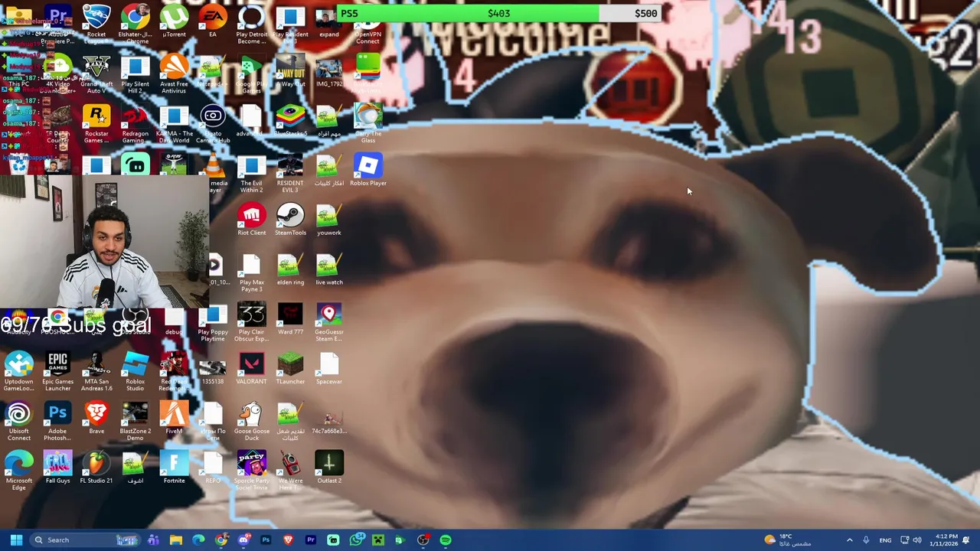Launch the Fortnite desktop shortcut
Image resolution: width=980 pixels, height=551 pixels.
point(174,469)
